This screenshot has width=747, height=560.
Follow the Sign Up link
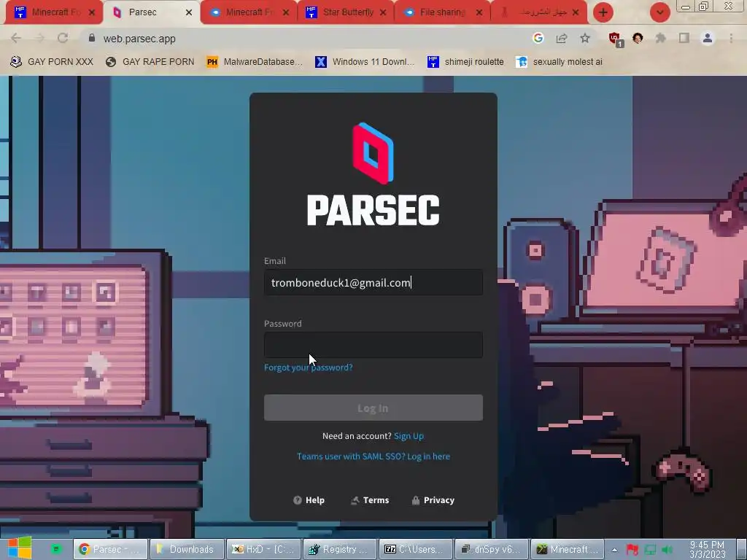(409, 436)
